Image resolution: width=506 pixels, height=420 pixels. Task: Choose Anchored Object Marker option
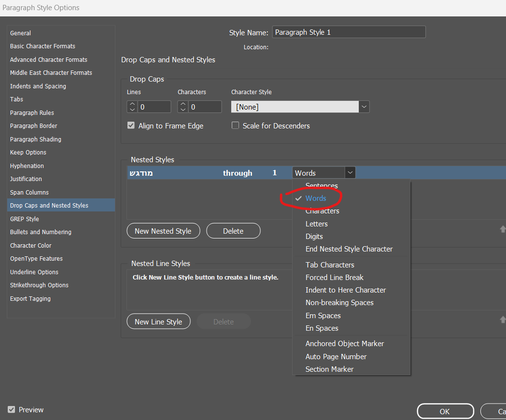point(344,344)
